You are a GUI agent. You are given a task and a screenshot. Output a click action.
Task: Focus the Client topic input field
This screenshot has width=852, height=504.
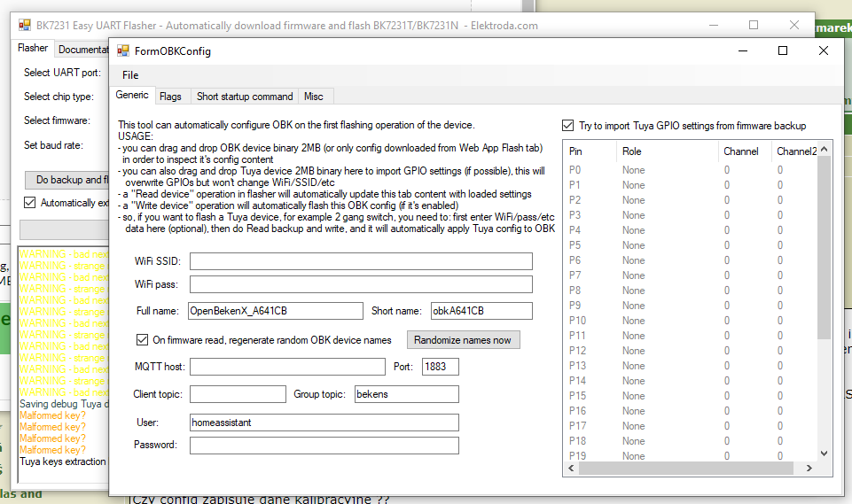(x=238, y=394)
